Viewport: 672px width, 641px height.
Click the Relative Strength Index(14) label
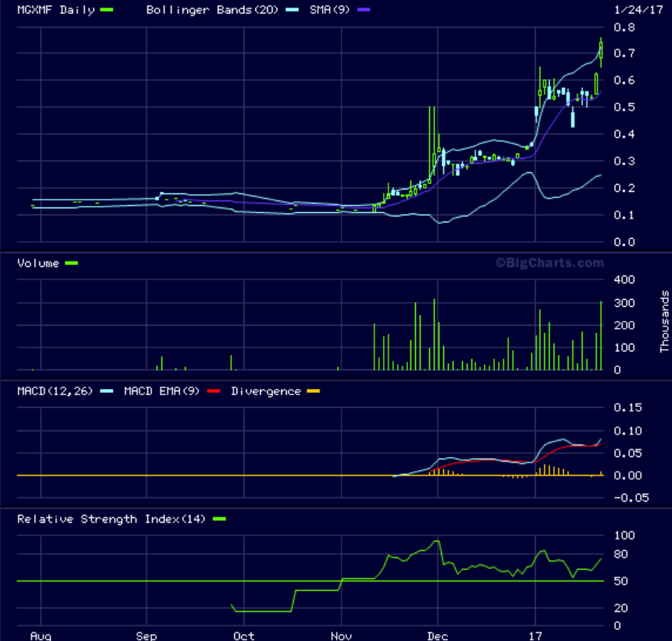pyautogui.click(x=111, y=519)
